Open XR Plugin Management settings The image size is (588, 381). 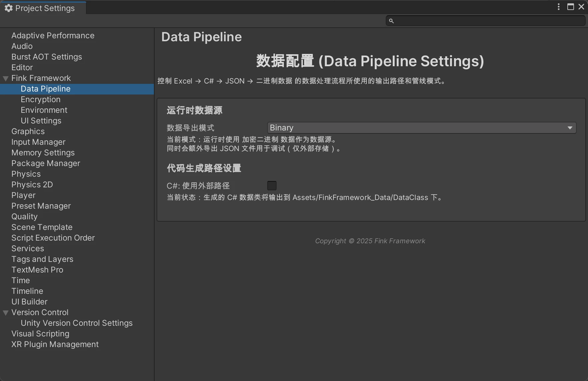click(x=55, y=344)
